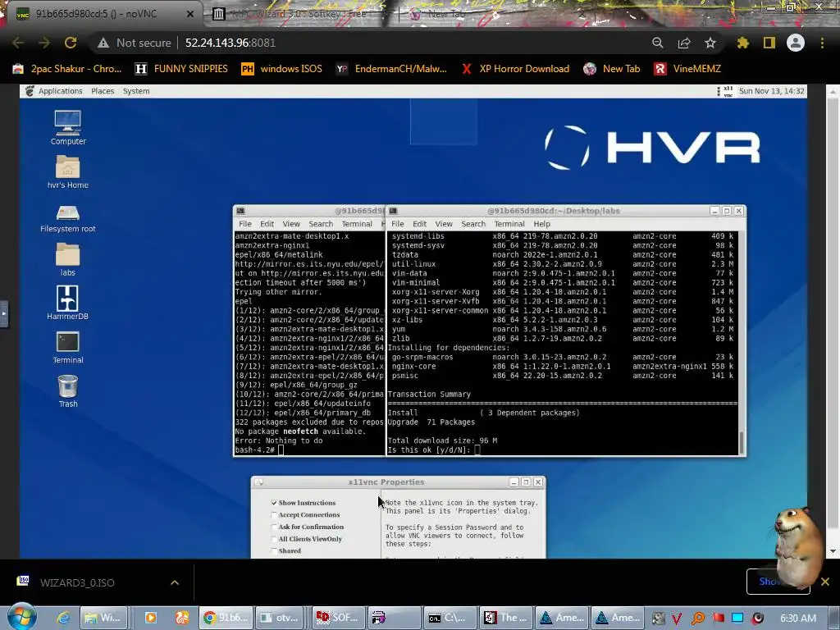Viewport: 840px width, 630px height.
Task: Open the Chrome extensions puzzle icon
Action: coord(743,43)
